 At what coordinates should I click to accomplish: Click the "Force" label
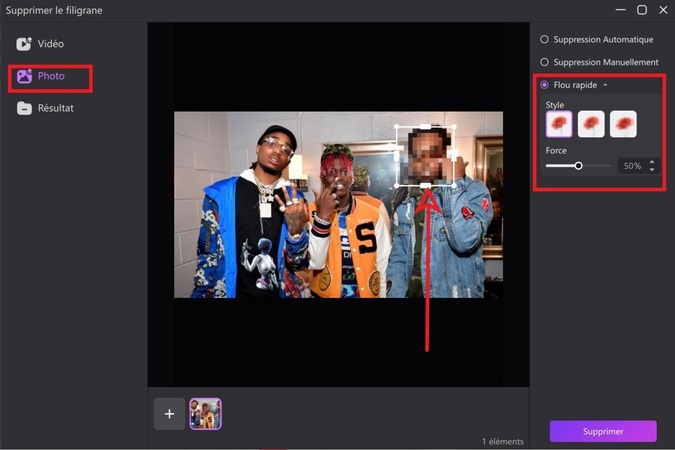(556, 151)
